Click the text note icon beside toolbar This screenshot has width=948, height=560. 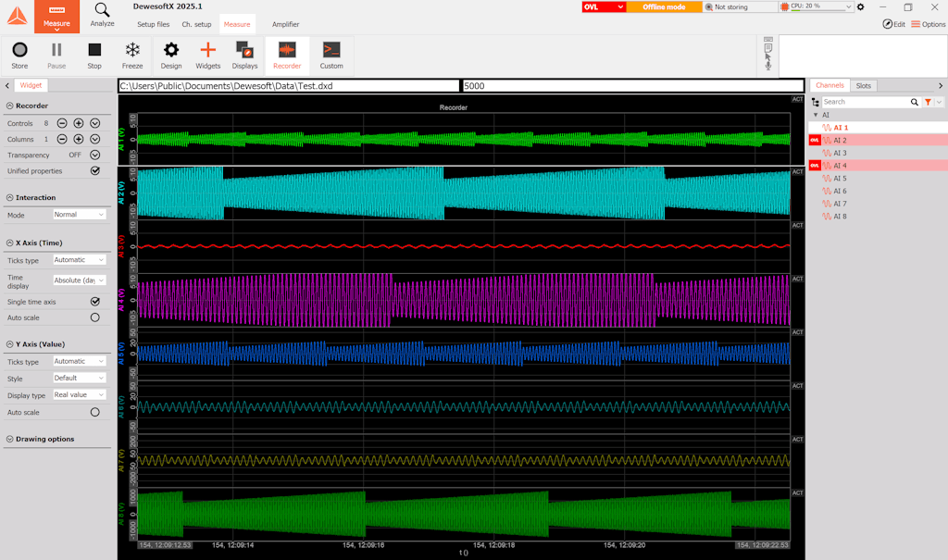click(x=767, y=48)
